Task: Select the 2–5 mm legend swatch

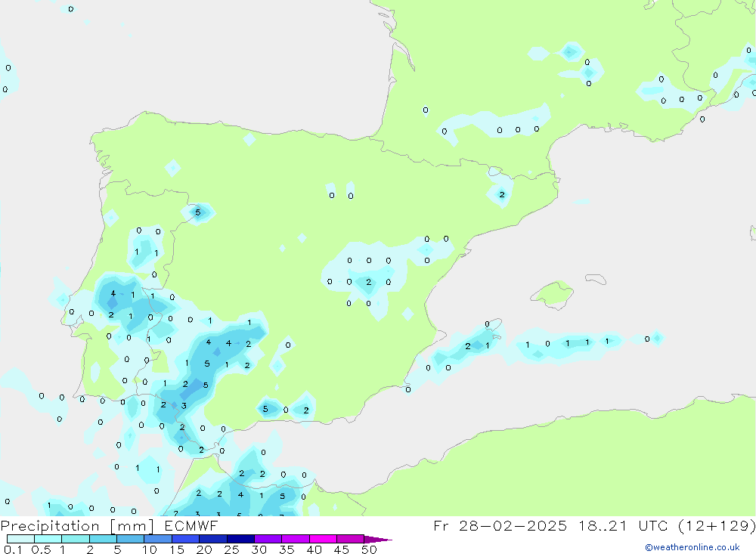Action: point(103,539)
